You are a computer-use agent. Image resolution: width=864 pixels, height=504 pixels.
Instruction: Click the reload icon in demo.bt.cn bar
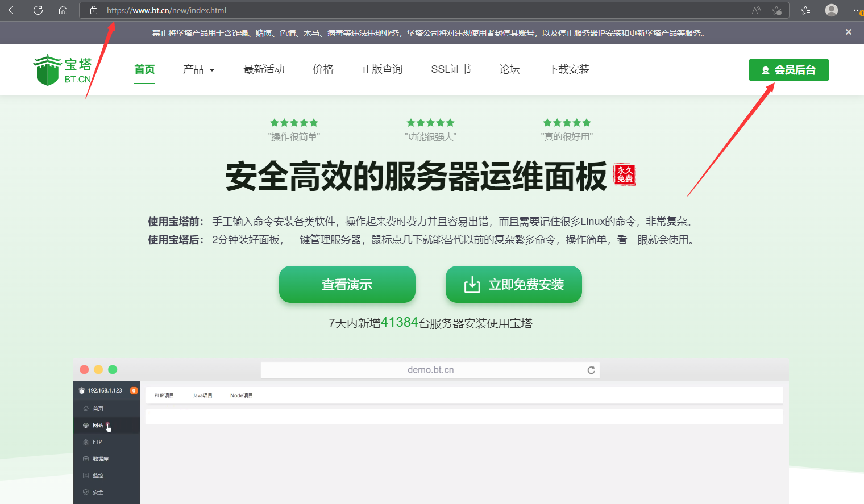coord(591,370)
